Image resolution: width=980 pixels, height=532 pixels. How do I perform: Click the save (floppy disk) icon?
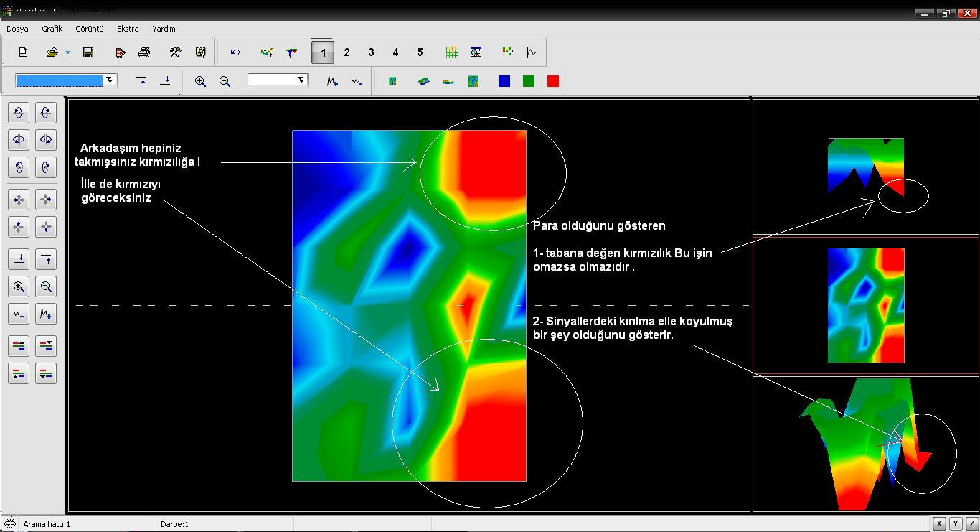click(88, 52)
